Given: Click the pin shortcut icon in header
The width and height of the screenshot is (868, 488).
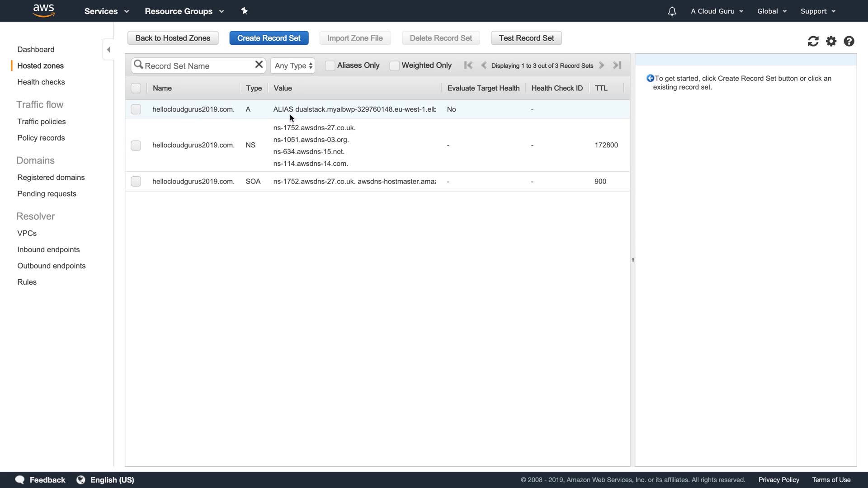Looking at the screenshot, I should [245, 11].
